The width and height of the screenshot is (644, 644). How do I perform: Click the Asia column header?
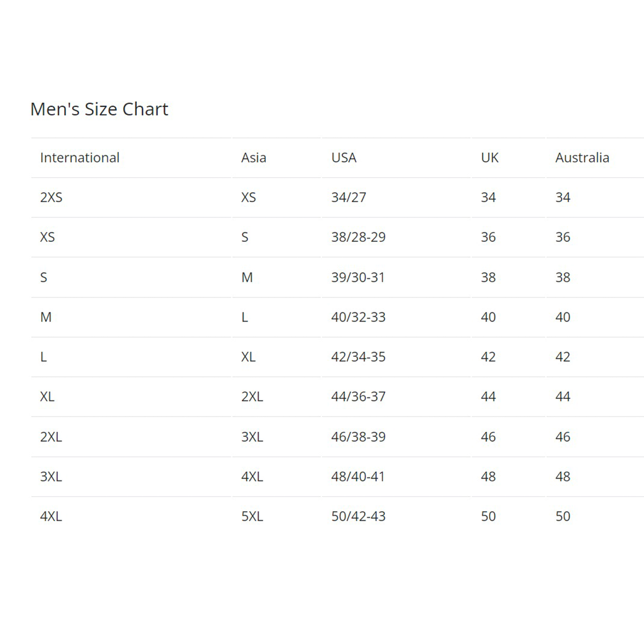(x=253, y=157)
